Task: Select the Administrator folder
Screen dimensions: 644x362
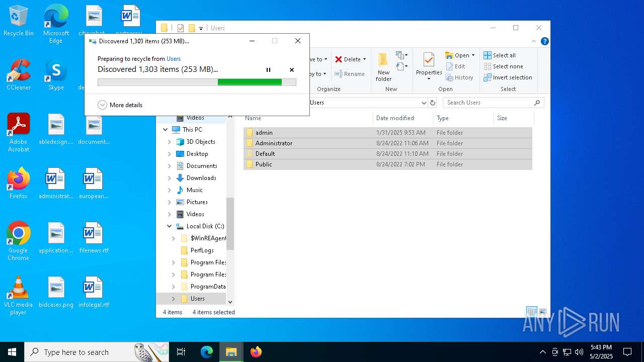Action: pos(387,143)
